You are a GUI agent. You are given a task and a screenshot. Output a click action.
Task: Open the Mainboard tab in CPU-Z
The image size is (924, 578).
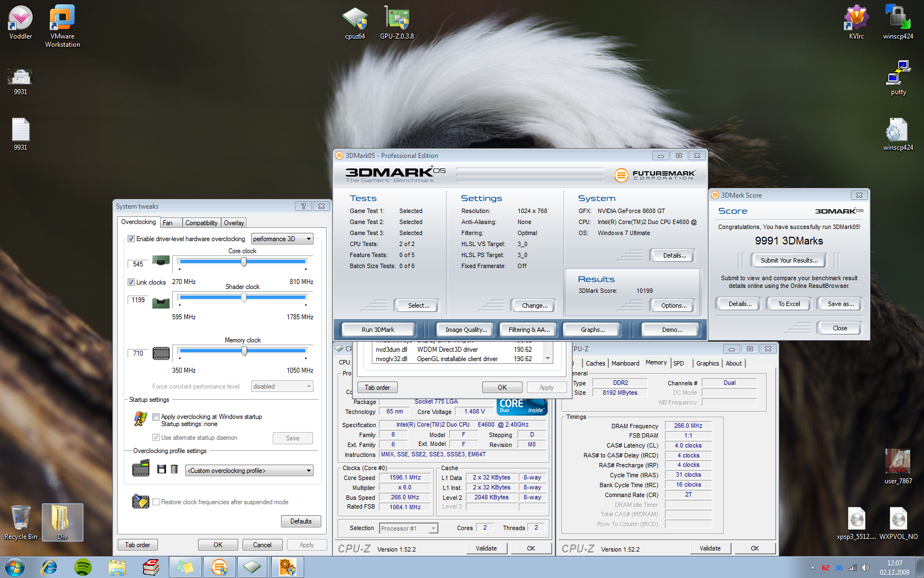point(625,363)
